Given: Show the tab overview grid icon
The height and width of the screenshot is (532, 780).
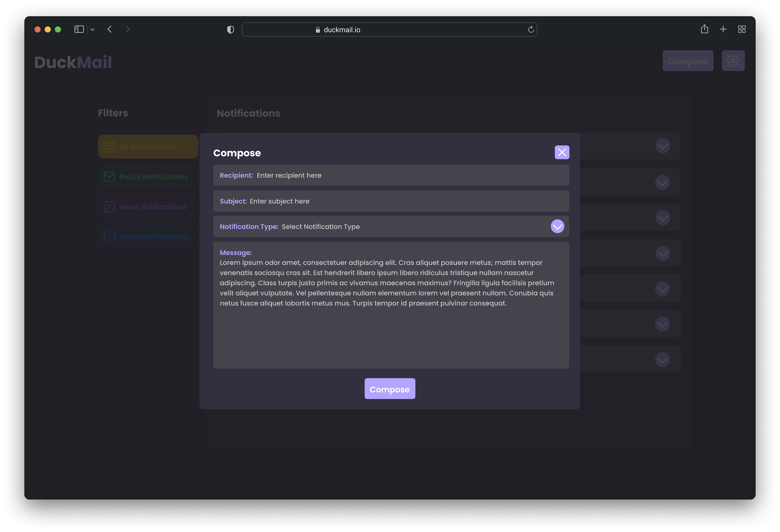Looking at the screenshot, I should (742, 29).
